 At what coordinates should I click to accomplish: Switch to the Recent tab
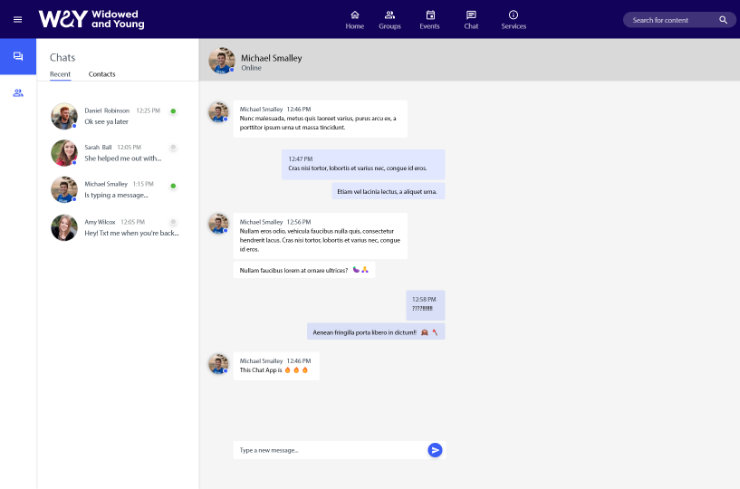(x=60, y=74)
